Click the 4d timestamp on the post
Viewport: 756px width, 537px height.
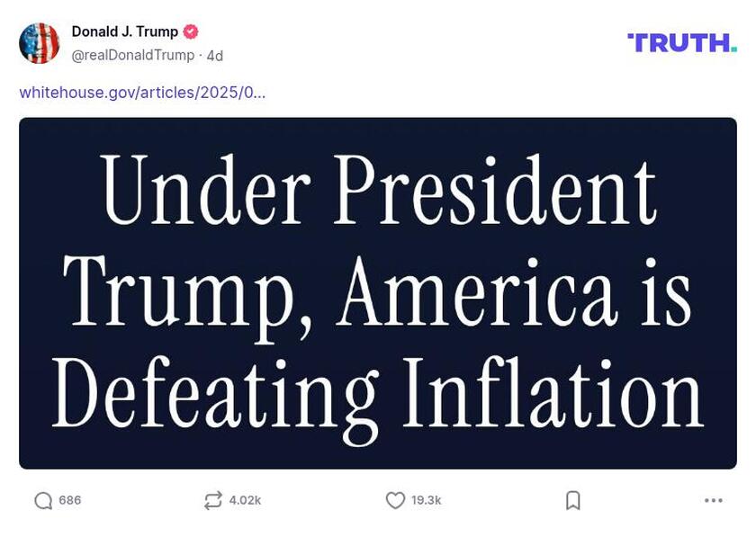point(214,53)
